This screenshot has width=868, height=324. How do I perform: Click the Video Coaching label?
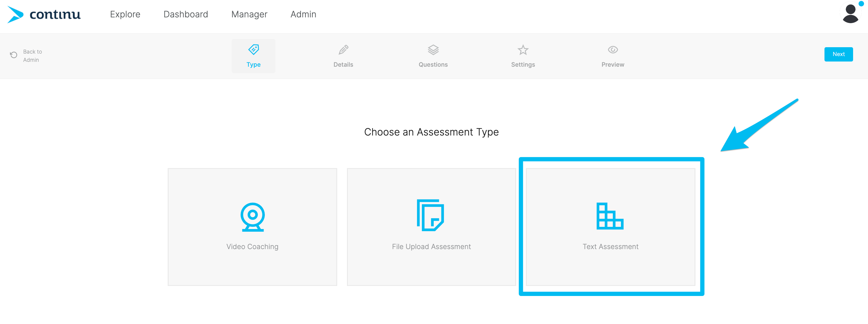pos(252,247)
